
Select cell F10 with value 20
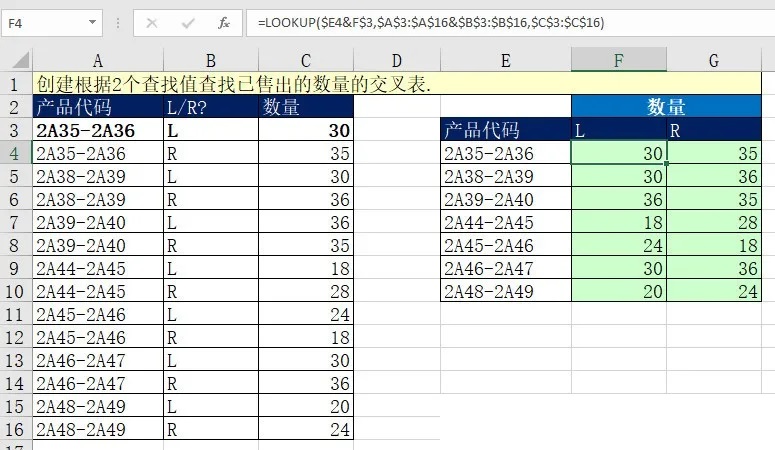[619, 291]
